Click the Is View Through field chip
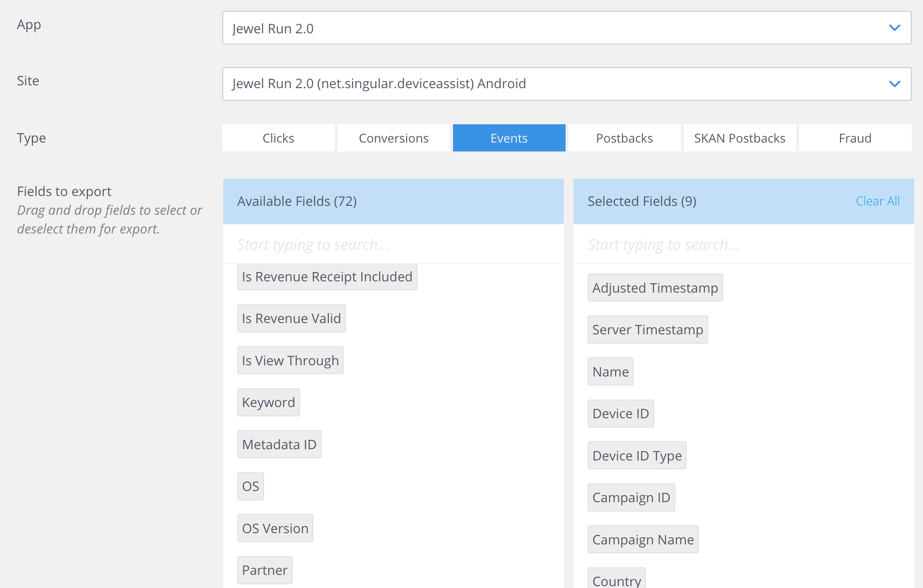 pos(290,360)
